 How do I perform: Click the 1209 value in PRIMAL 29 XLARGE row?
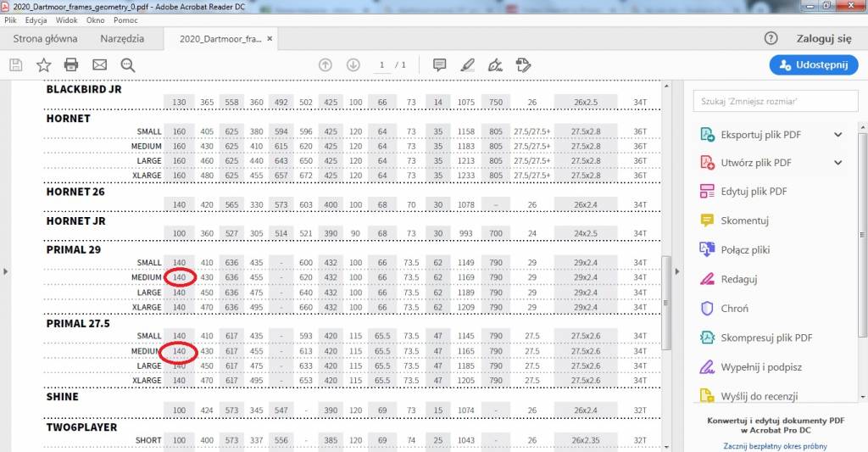coord(466,308)
